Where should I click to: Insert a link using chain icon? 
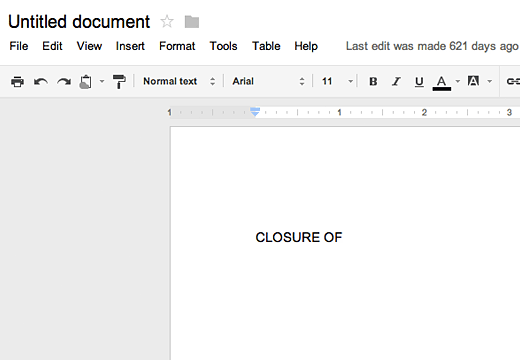pyautogui.click(x=513, y=81)
